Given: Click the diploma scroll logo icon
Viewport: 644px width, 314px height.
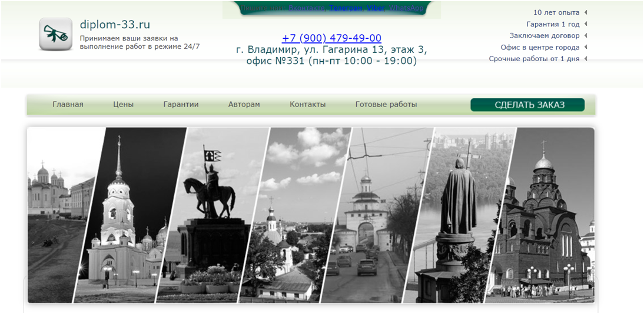Looking at the screenshot, I should (56, 34).
